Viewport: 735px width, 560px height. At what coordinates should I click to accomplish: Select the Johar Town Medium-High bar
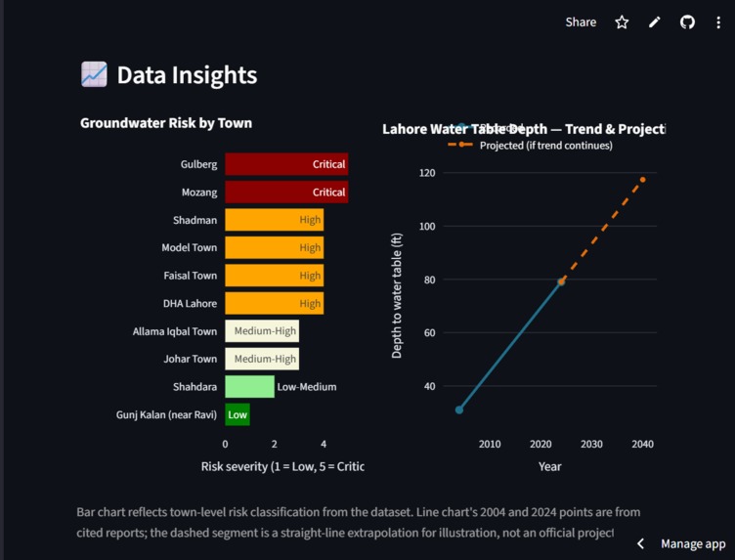tap(262, 359)
